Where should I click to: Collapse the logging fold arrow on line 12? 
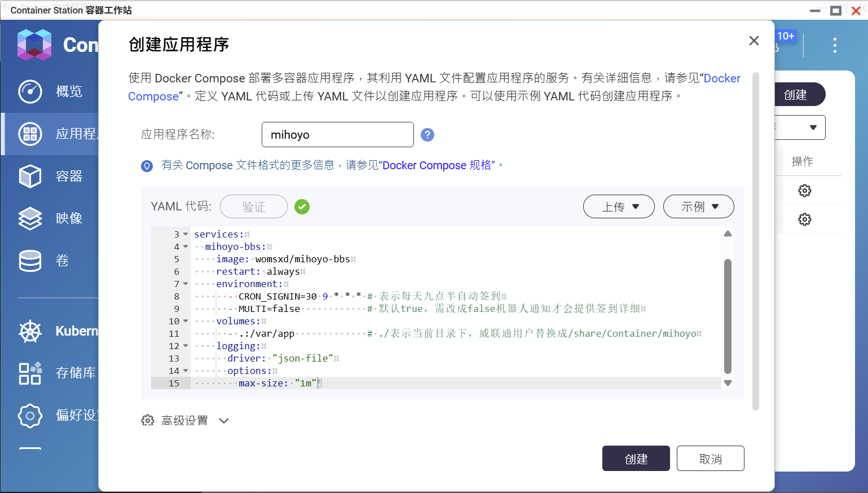[x=186, y=346]
